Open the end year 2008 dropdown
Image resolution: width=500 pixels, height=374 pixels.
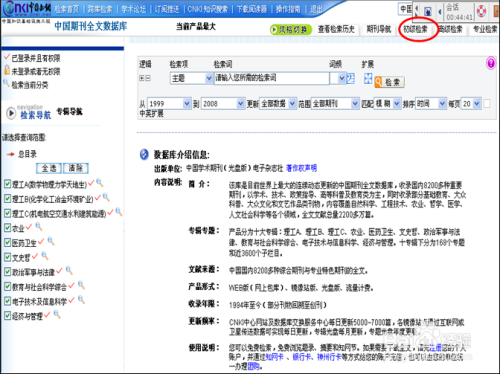pyautogui.click(x=223, y=104)
